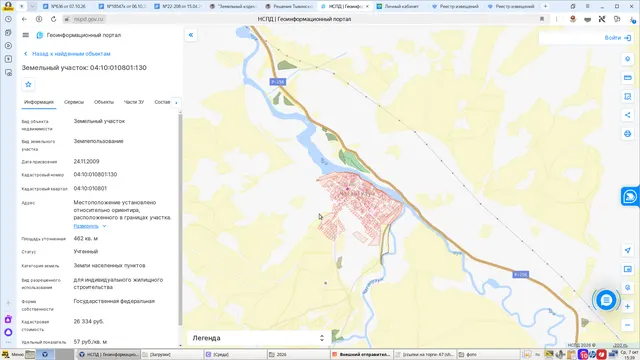
Task: Click the print map icon
Action: pyautogui.click(x=627, y=134)
